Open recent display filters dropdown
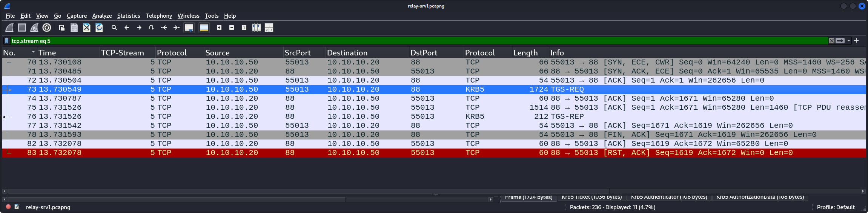The image size is (868, 213). click(849, 41)
